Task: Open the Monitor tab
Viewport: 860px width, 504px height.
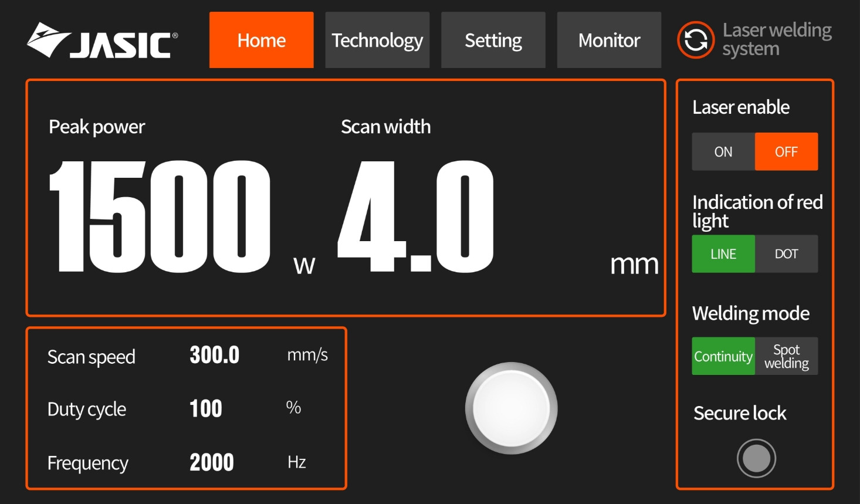Action: [609, 40]
